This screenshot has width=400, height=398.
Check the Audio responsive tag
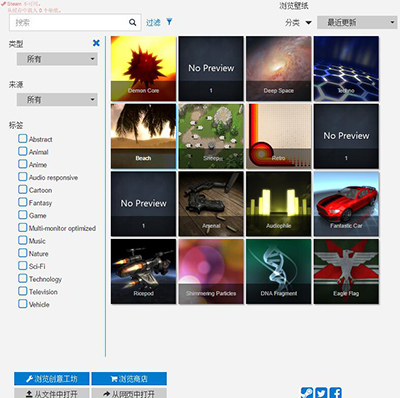23,176
